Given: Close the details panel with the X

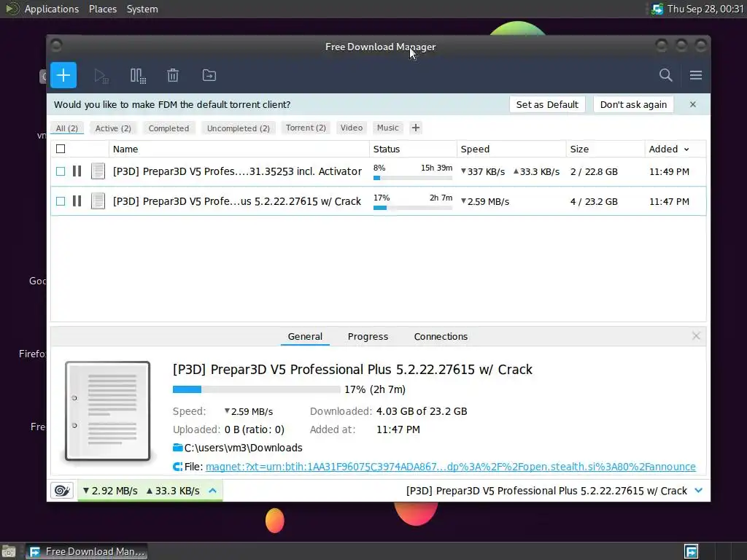Looking at the screenshot, I should pos(696,336).
